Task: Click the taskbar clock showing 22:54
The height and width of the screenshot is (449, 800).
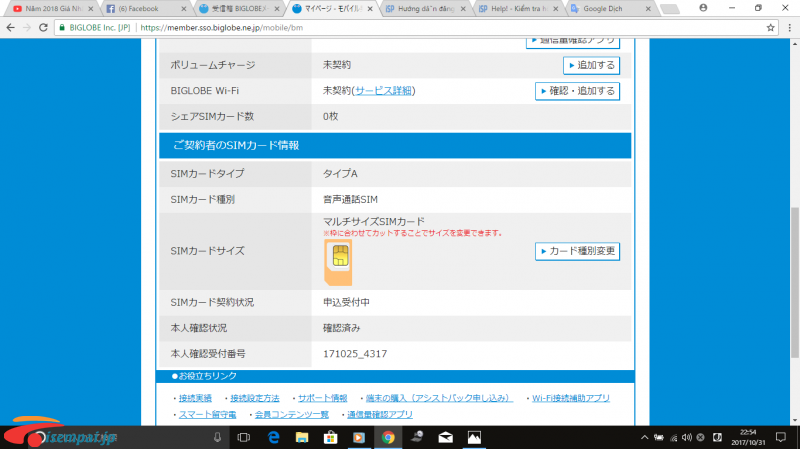Action: pyautogui.click(x=748, y=437)
